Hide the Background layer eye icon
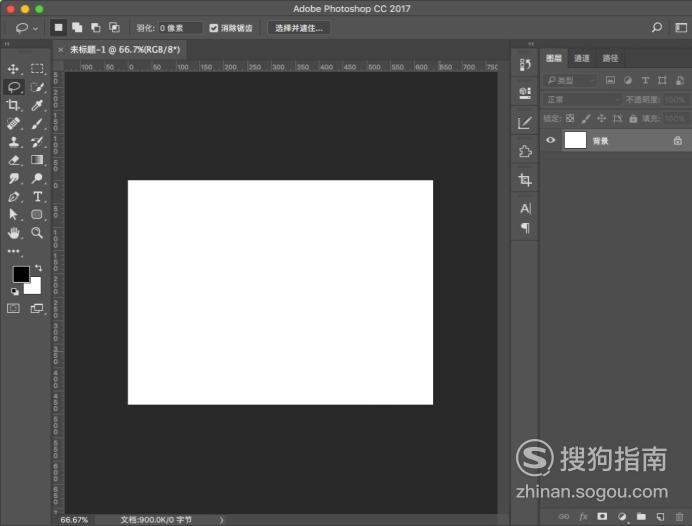692x526 pixels. [550, 140]
